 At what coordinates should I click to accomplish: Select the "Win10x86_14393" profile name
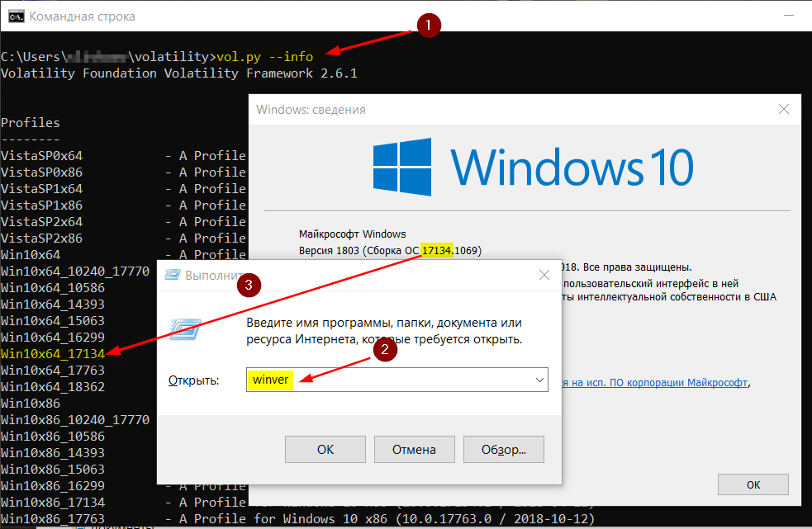[53, 453]
